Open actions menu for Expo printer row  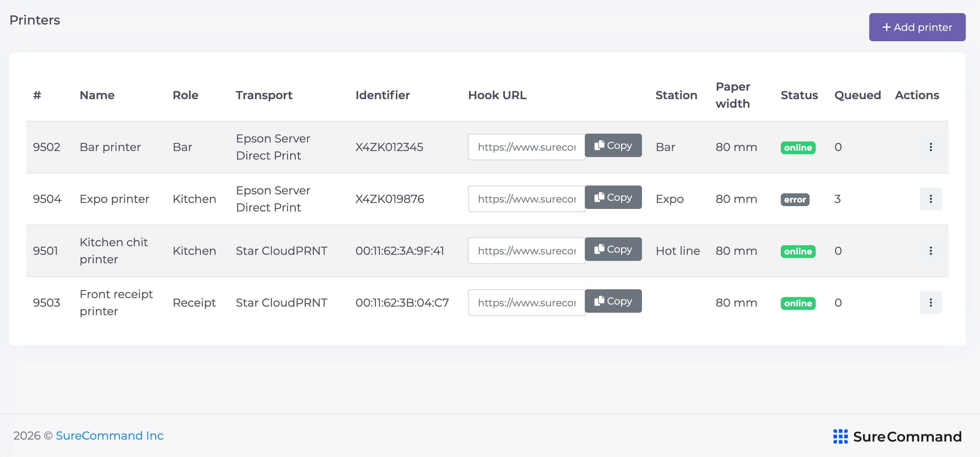pos(931,199)
